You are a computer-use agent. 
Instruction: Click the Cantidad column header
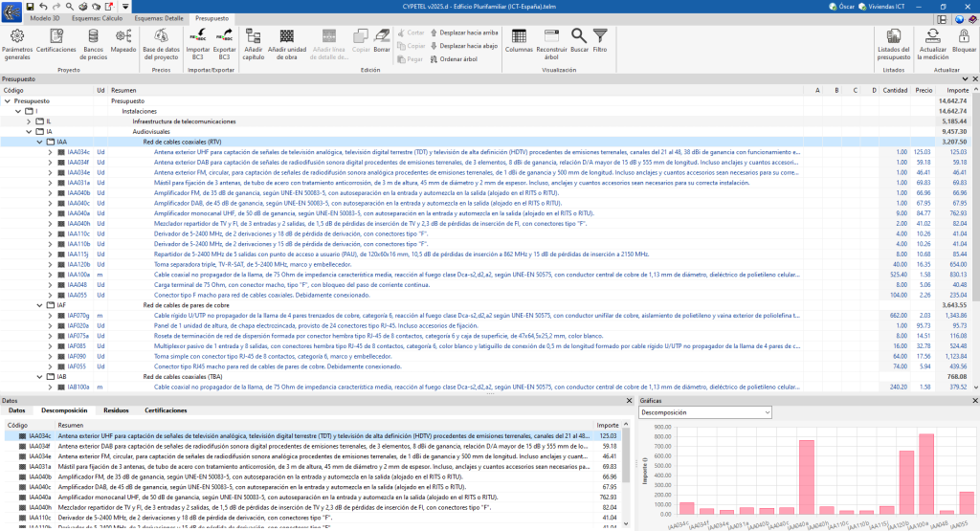(895, 91)
